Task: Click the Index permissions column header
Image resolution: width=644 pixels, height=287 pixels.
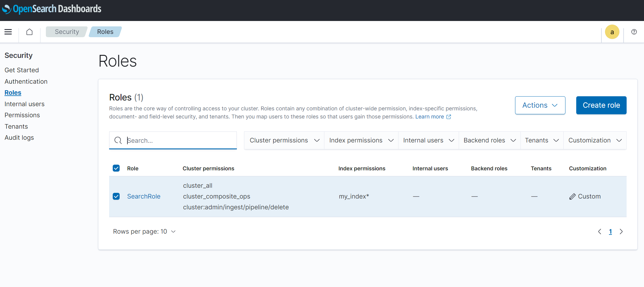Action: point(362,169)
